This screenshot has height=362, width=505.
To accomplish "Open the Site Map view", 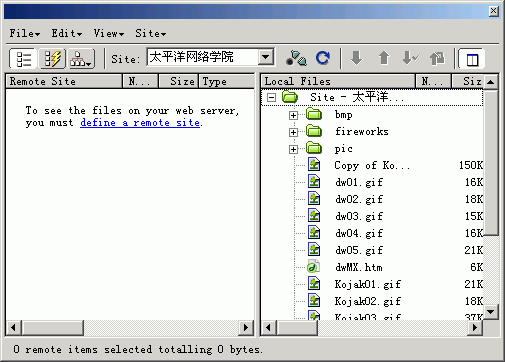I will click(x=82, y=59).
